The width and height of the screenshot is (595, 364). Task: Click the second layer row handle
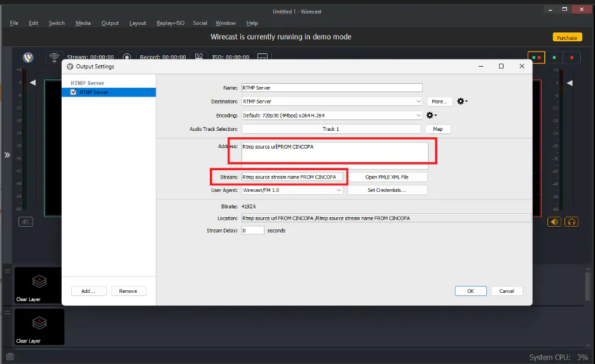click(x=7, y=313)
